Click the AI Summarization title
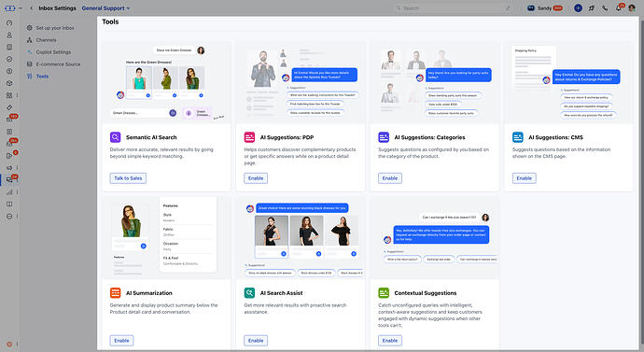This screenshot has height=352, width=644. (149, 293)
